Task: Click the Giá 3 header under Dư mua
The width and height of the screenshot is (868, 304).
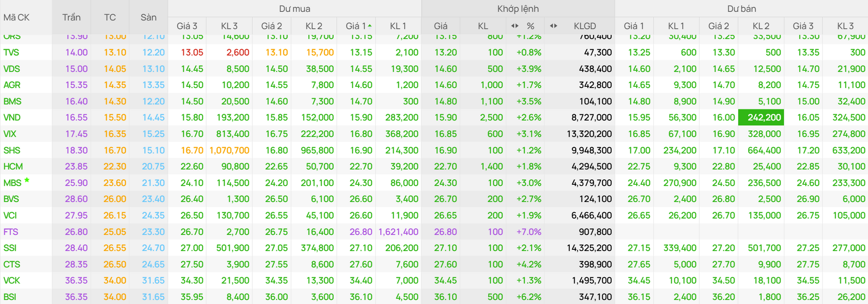Action: tap(187, 26)
